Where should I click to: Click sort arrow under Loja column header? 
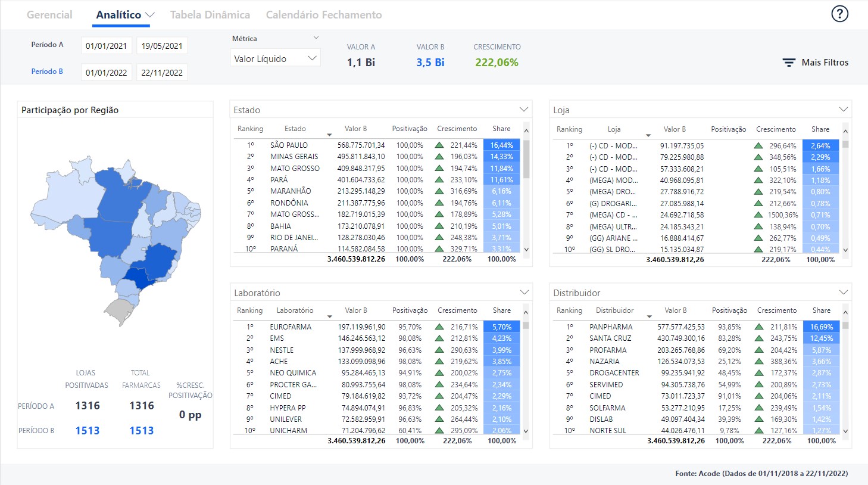click(x=648, y=135)
